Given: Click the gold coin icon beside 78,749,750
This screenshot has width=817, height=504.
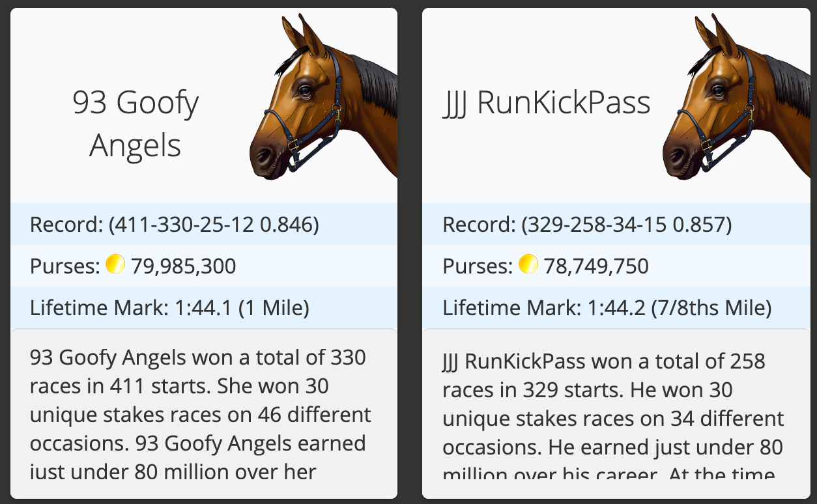Looking at the screenshot, I should [528, 264].
